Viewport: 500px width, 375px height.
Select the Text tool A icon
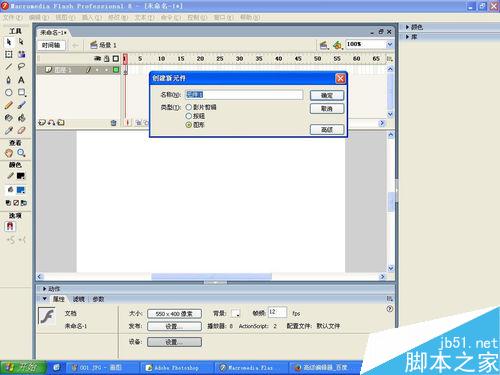(21, 80)
